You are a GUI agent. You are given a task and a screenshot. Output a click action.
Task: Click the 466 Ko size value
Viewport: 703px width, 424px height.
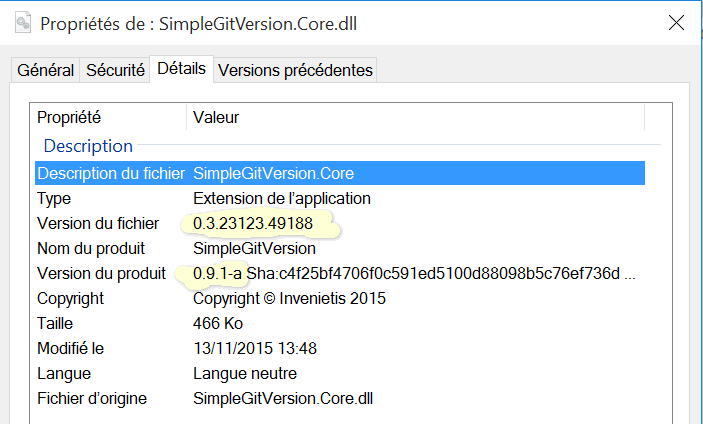[x=218, y=324]
